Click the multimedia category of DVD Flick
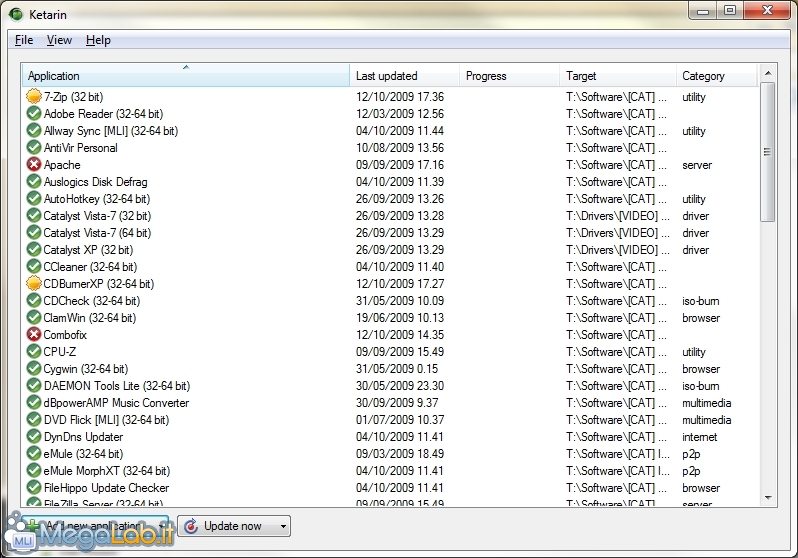This screenshot has width=798, height=558. [706, 420]
